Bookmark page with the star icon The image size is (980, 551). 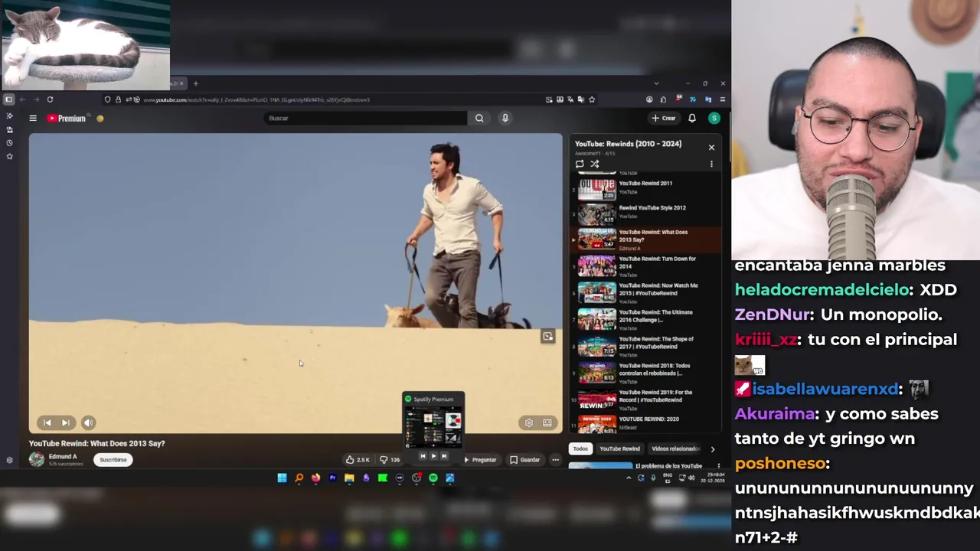592,99
